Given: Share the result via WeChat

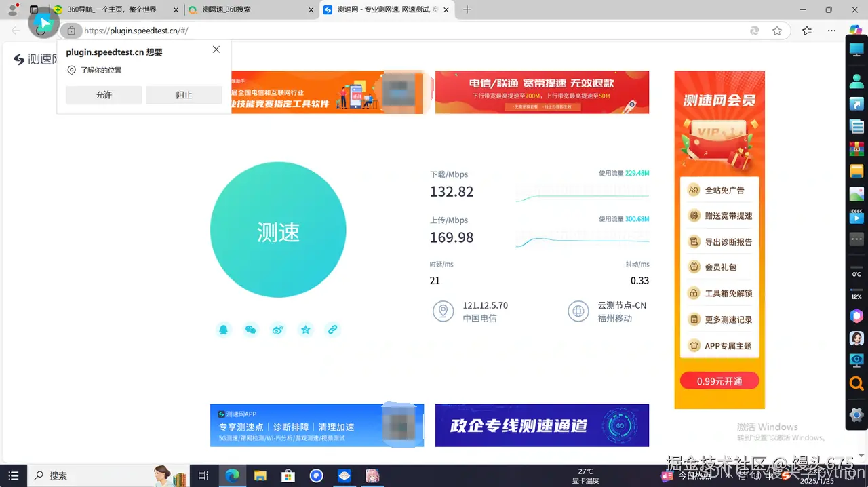Looking at the screenshot, I should pos(251,330).
